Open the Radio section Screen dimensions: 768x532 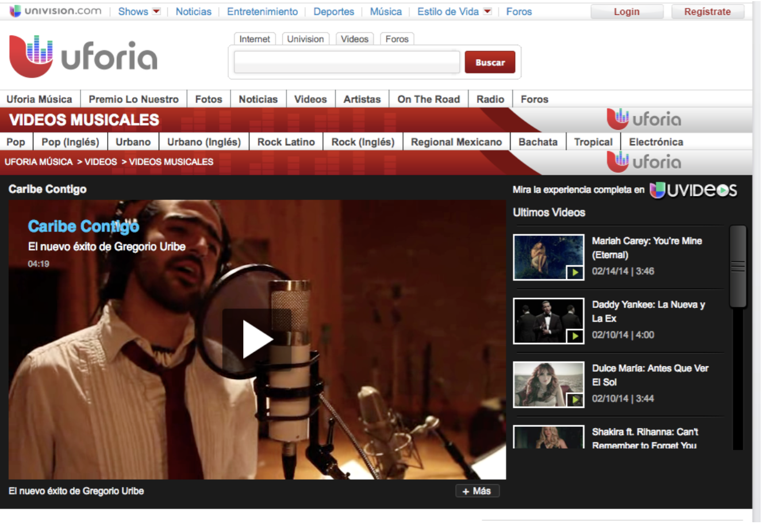tap(490, 99)
